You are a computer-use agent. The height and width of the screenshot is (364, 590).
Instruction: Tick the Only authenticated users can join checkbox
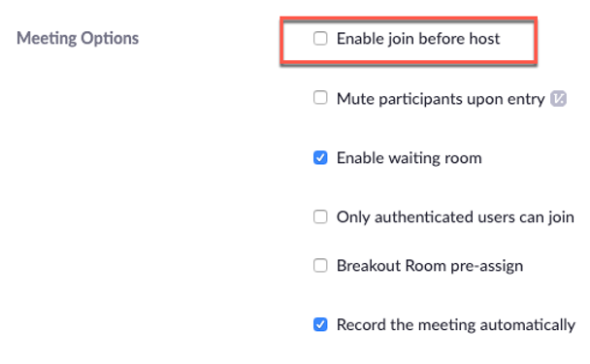coord(320,216)
